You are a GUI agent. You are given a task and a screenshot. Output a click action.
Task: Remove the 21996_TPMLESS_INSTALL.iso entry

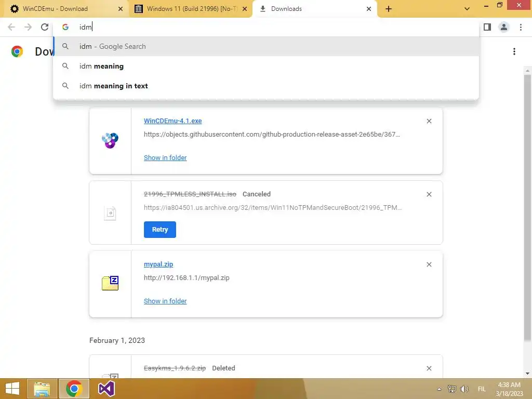tap(429, 194)
